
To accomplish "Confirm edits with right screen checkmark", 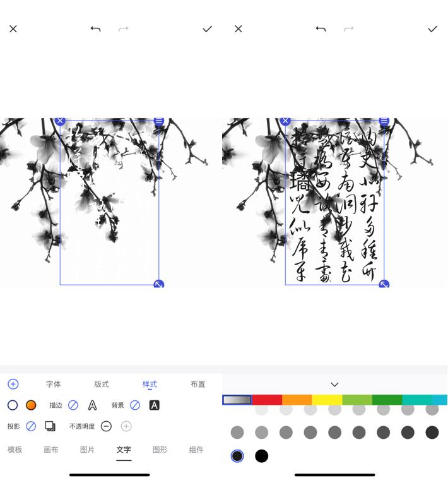I will click(x=432, y=29).
